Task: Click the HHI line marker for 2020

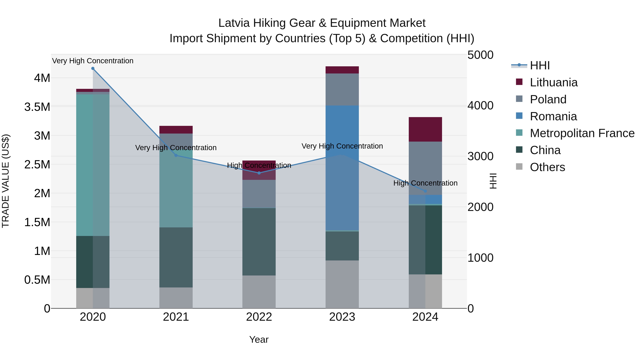Action: coord(93,68)
